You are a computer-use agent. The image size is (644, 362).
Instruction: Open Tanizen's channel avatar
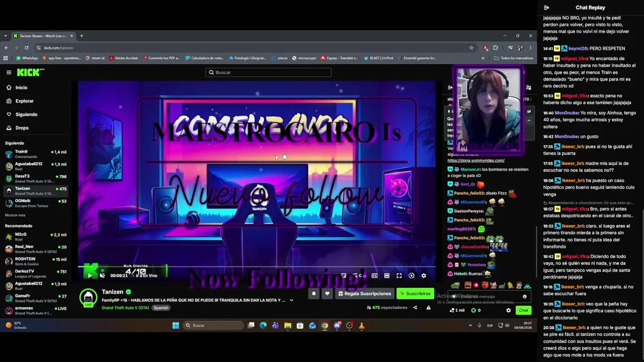89,297
